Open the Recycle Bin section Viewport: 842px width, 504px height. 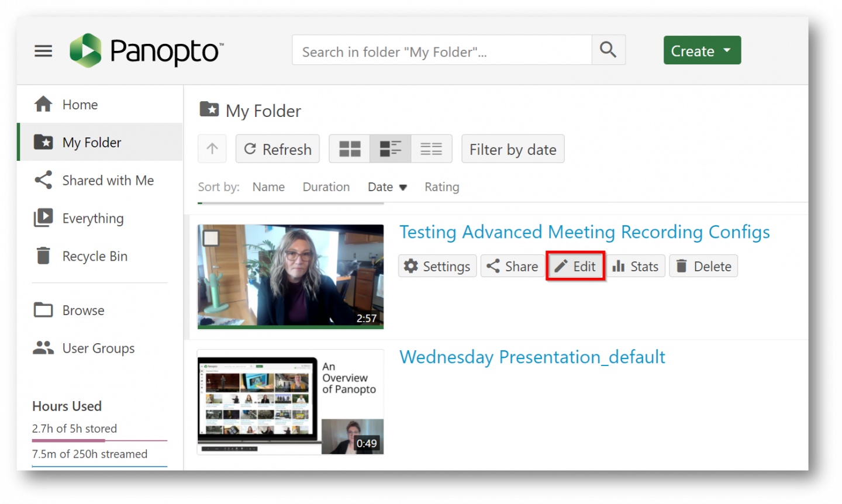point(95,256)
